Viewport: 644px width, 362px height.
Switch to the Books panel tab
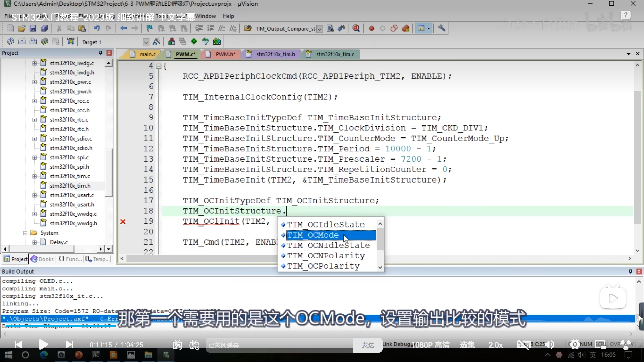(x=42, y=259)
